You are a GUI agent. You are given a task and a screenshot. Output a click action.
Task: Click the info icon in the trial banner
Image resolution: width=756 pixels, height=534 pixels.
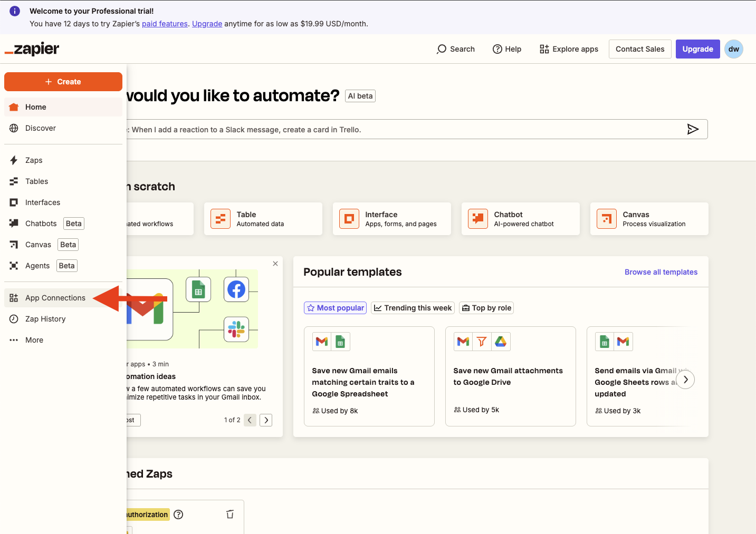15,11
